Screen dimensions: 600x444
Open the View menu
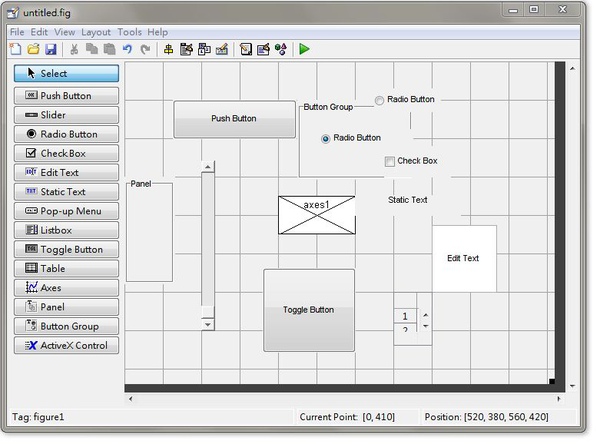65,32
